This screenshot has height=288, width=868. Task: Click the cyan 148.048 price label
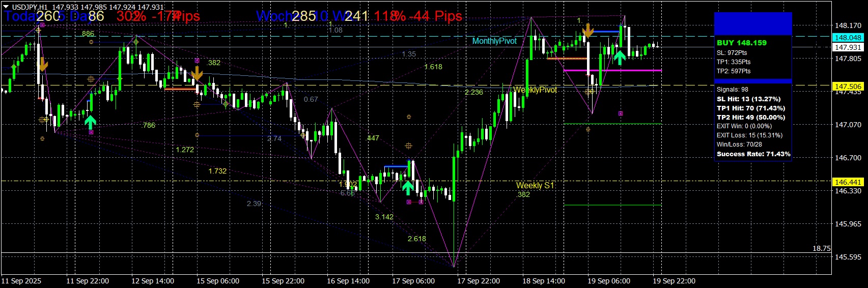pos(848,38)
